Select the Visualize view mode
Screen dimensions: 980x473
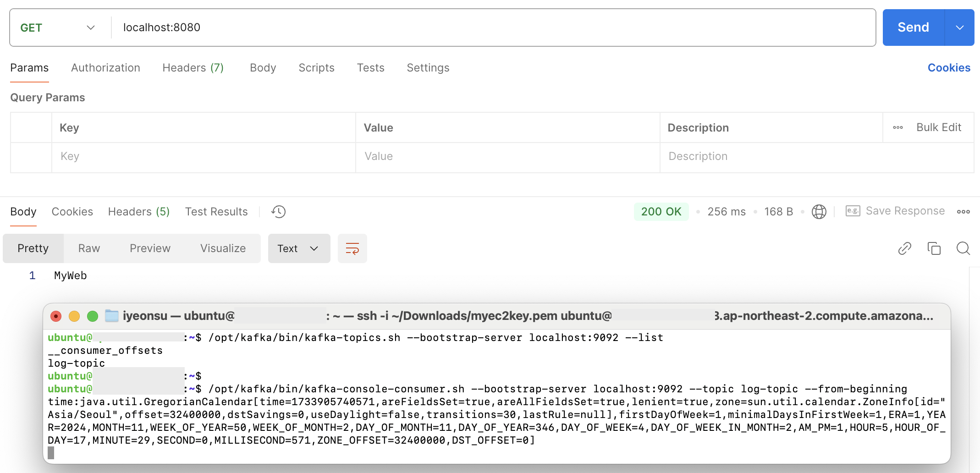point(223,248)
